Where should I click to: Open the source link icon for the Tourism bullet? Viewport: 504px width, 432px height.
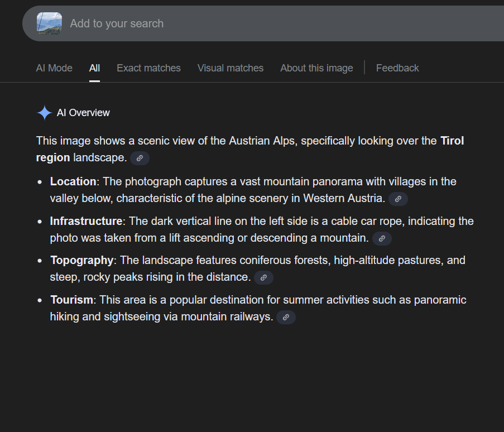pyautogui.click(x=286, y=317)
